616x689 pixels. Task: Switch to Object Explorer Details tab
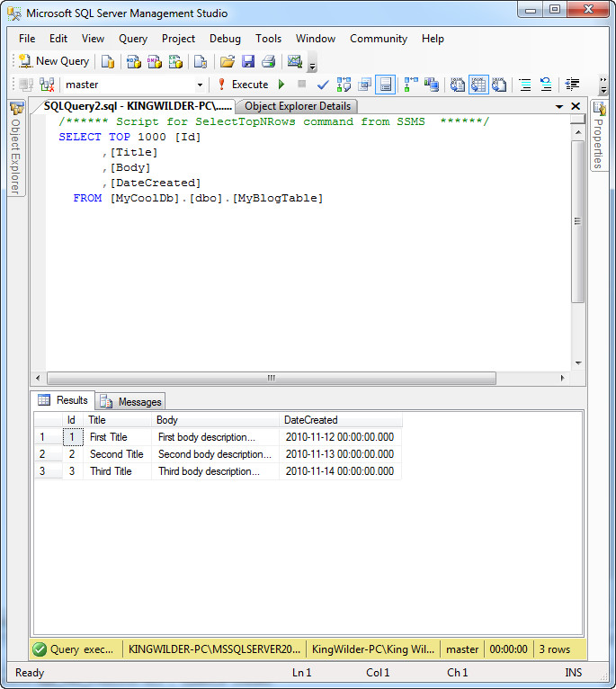pyautogui.click(x=298, y=106)
